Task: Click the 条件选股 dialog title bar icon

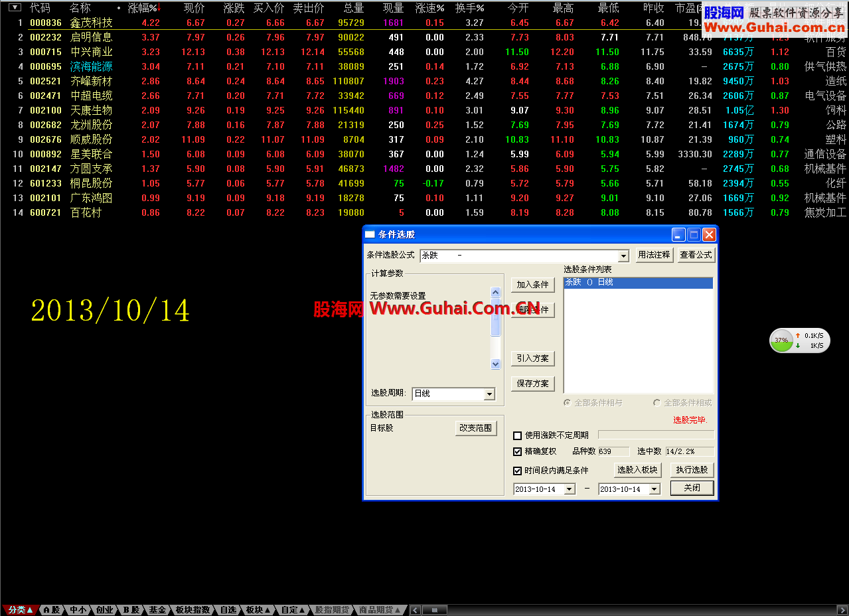Action: coord(370,234)
